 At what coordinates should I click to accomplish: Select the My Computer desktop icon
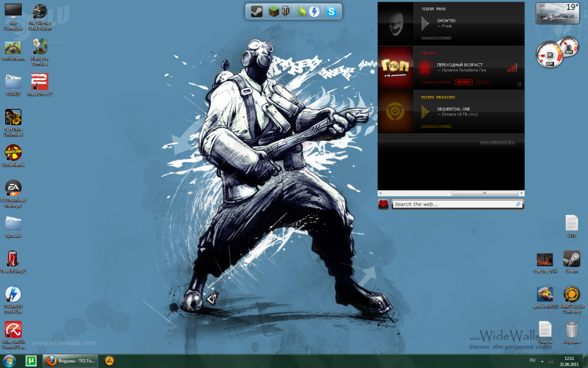(x=13, y=17)
